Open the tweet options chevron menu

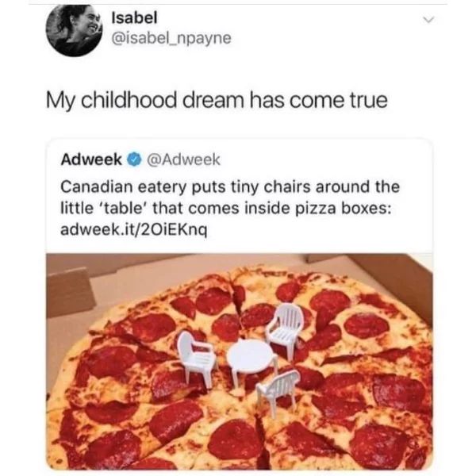pos(428,20)
